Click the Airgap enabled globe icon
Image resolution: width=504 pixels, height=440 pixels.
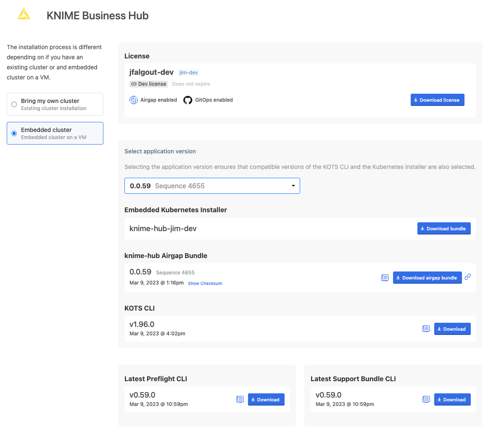point(134,100)
